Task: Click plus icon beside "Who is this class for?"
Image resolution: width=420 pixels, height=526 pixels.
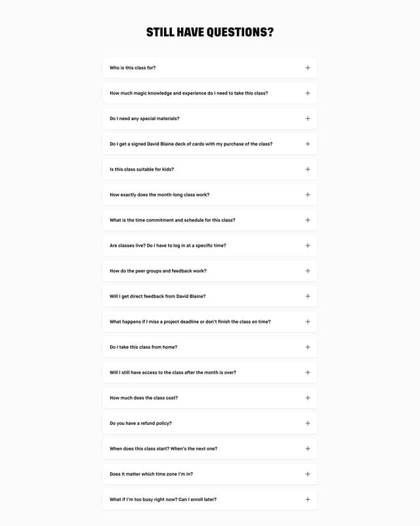Action: [x=307, y=68]
